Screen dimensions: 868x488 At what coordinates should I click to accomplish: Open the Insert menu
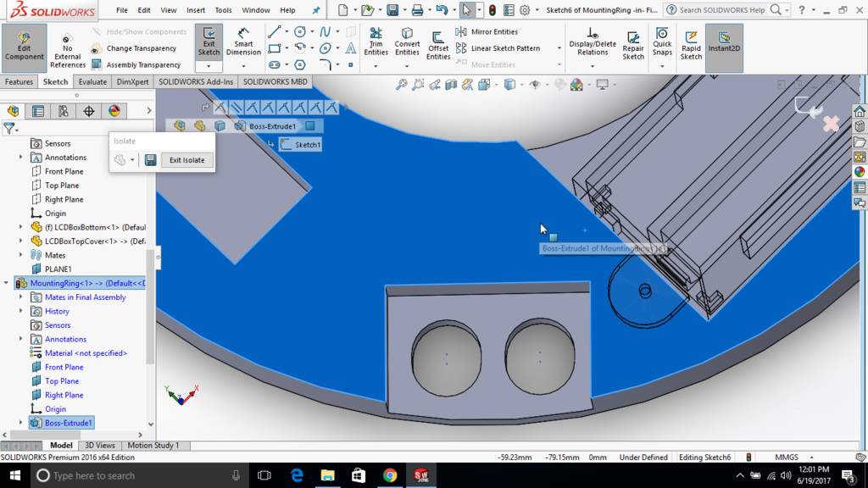click(196, 10)
